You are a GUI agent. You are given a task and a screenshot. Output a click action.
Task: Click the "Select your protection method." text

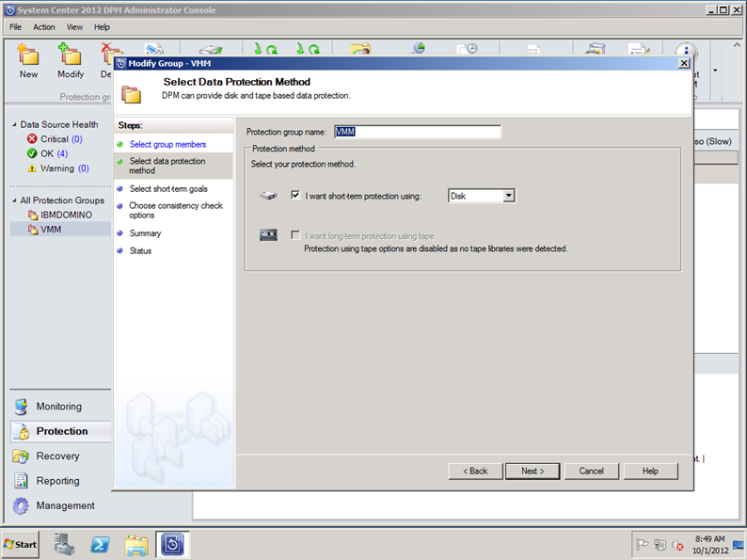click(303, 164)
